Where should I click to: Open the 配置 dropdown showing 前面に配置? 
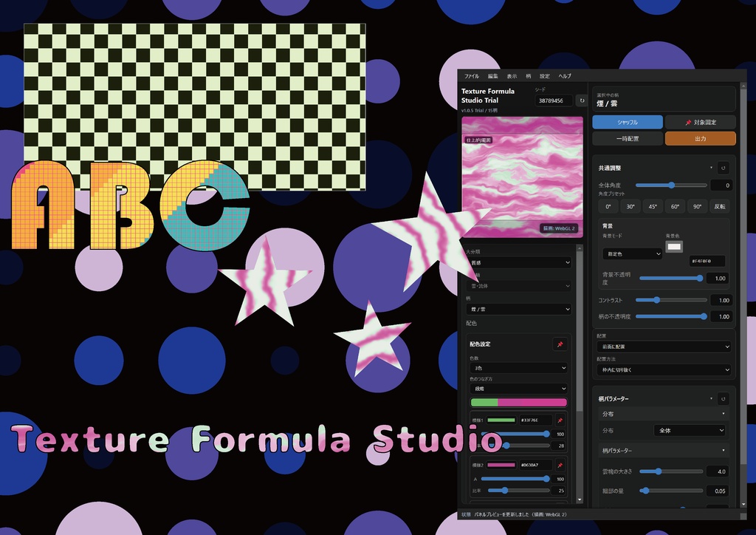coord(664,347)
